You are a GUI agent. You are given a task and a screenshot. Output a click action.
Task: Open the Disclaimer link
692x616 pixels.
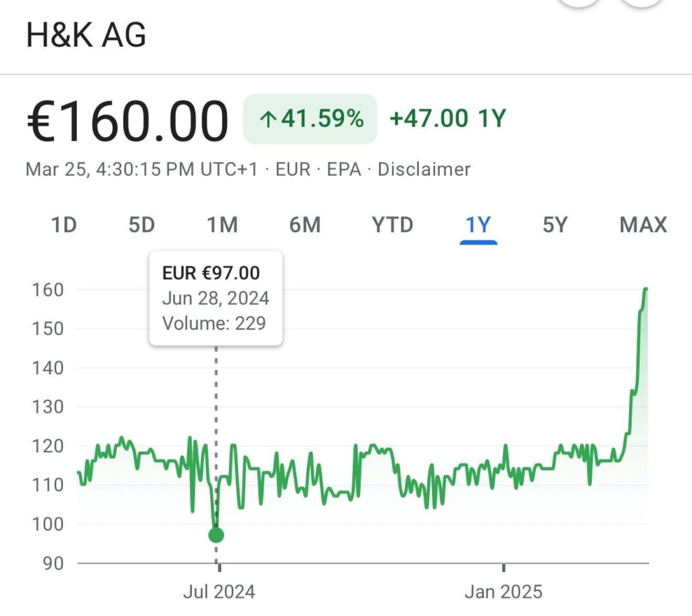tap(424, 170)
